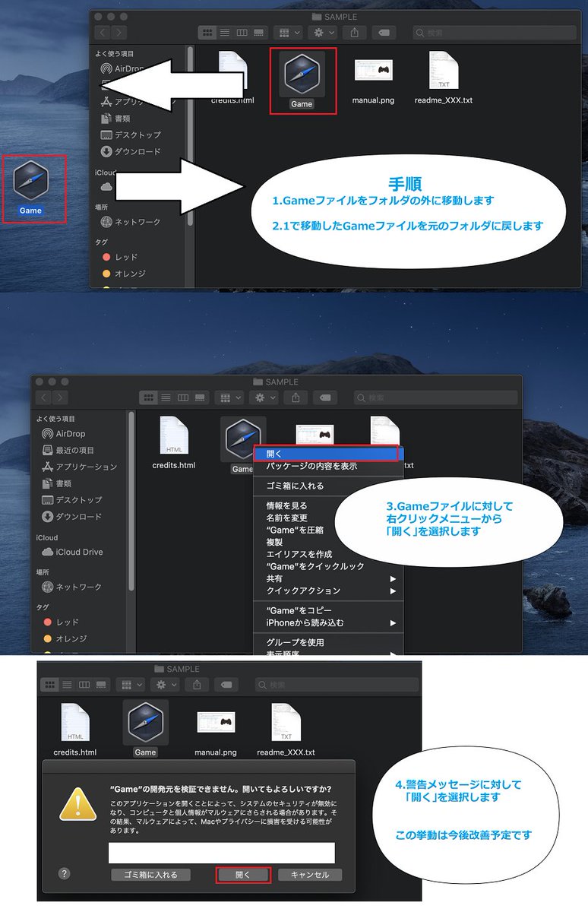The image size is (588, 912).
Task: Click 開く in the warning dialog
Action: pos(243,875)
